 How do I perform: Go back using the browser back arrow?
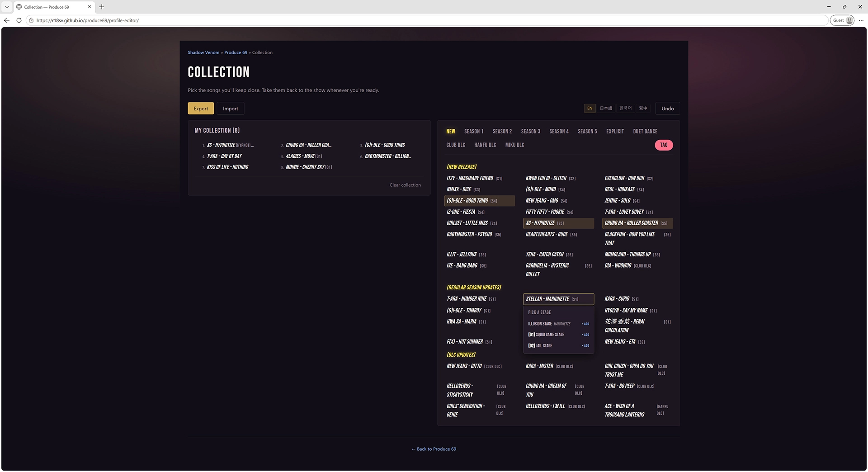pyautogui.click(x=7, y=20)
